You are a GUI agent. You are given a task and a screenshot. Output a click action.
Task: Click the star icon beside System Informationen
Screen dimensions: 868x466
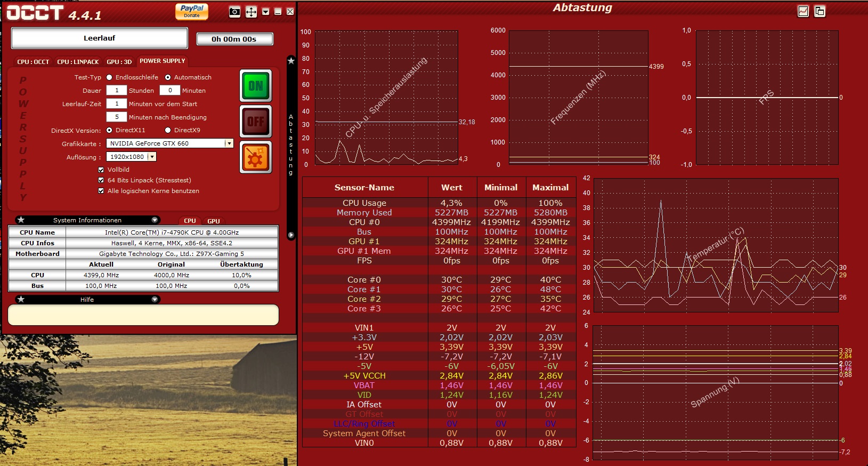(x=21, y=220)
